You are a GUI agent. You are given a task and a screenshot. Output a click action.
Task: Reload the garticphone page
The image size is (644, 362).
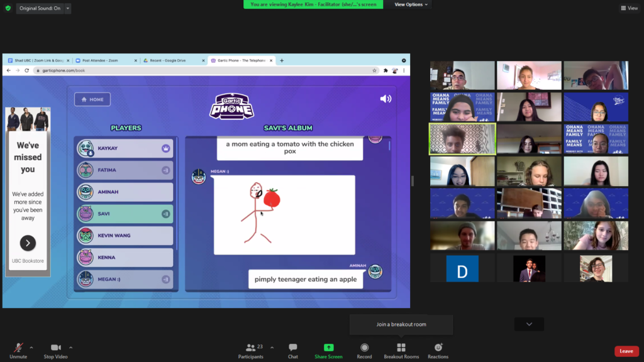click(26, 70)
